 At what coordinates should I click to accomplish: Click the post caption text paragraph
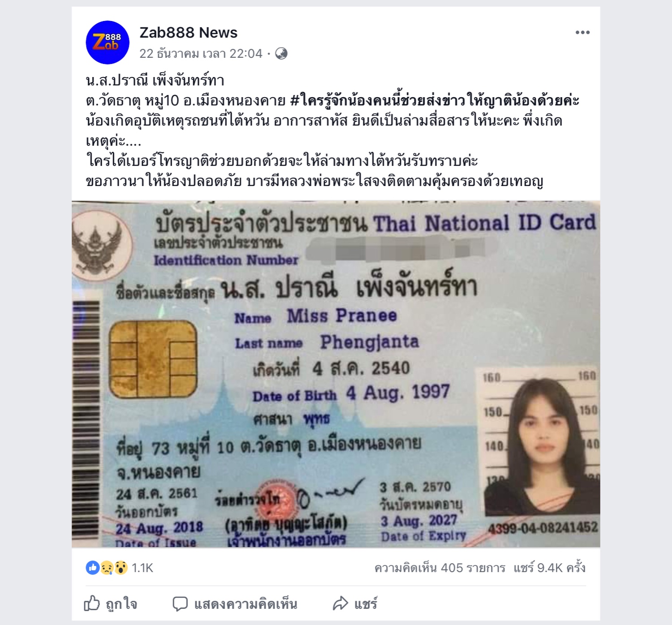[x=332, y=131]
